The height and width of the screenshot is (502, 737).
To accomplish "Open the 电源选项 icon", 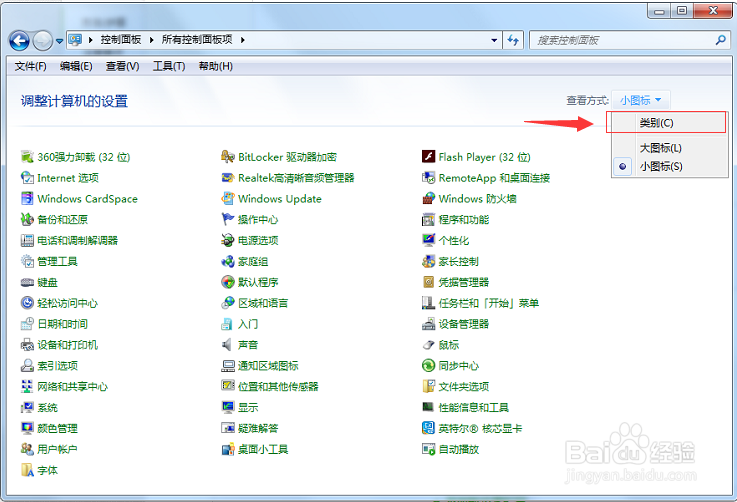I will [x=228, y=240].
